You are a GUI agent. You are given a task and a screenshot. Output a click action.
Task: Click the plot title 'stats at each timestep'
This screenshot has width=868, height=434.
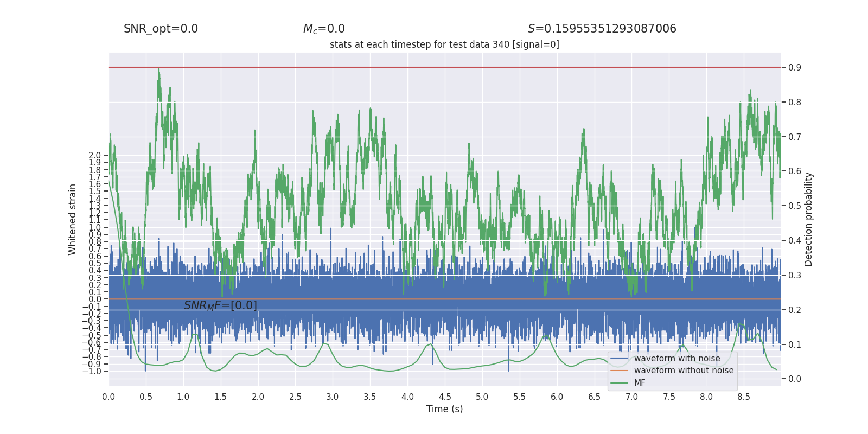click(x=444, y=44)
